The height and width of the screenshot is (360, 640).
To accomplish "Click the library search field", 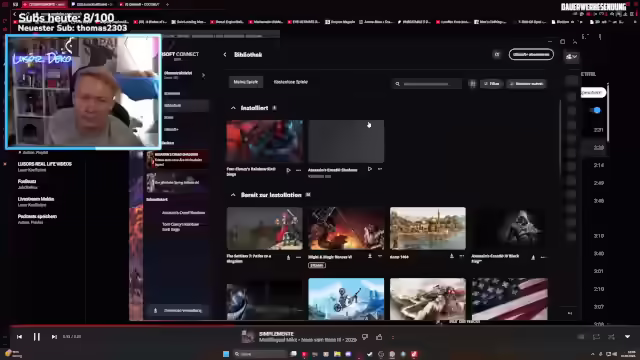I will click(x=427, y=84).
